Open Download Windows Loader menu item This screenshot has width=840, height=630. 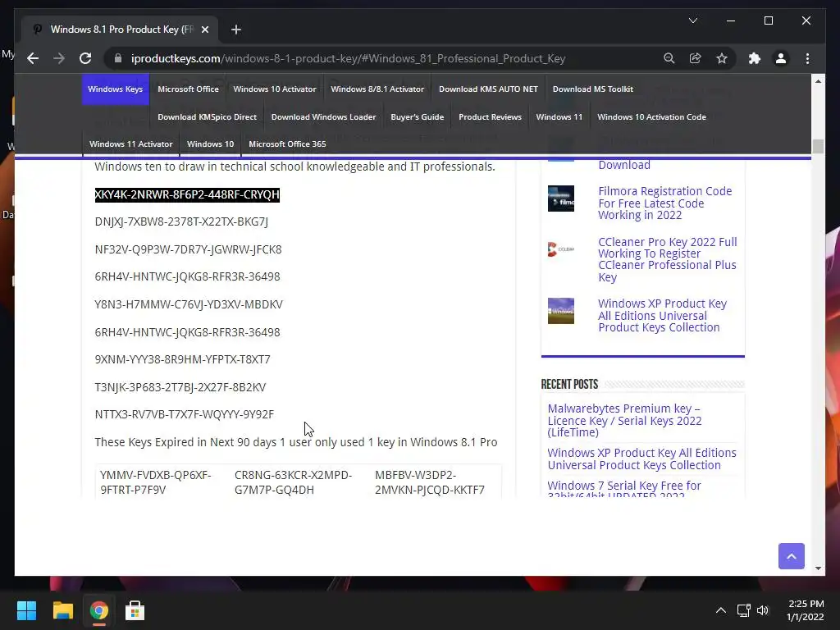323,116
